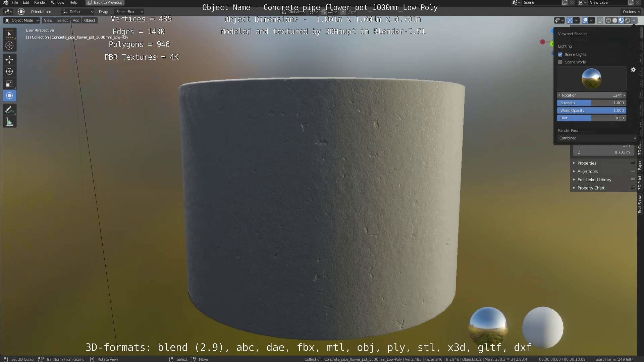644x362 pixels.
Task: Select the Scale tool
Action: point(9,83)
